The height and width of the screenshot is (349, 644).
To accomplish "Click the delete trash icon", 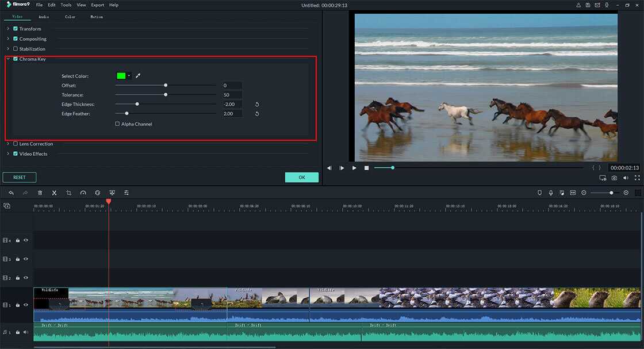I will pos(40,193).
